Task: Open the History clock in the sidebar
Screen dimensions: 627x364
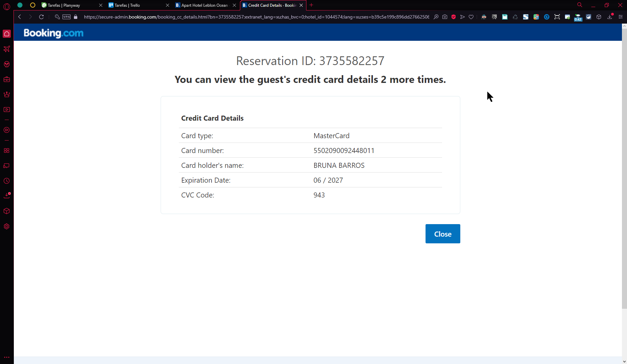Action: [x=7, y=181]
